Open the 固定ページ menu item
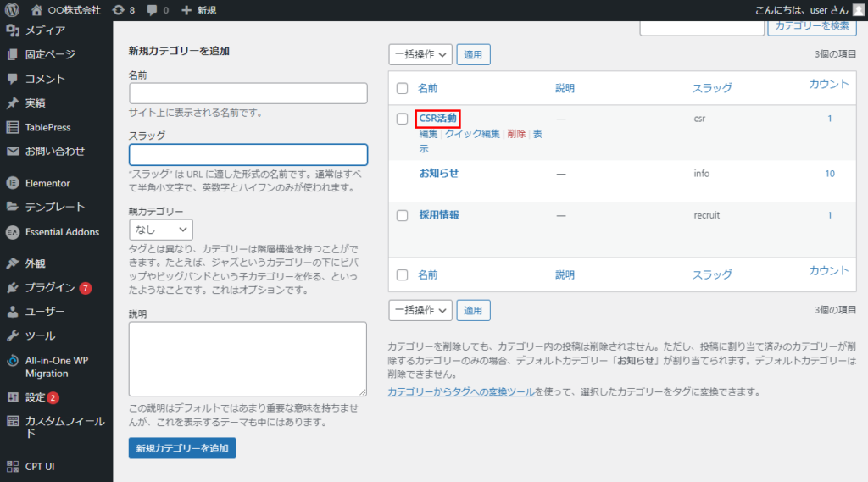The width and height of the screenshot is (868, 482). pos(50,55)
